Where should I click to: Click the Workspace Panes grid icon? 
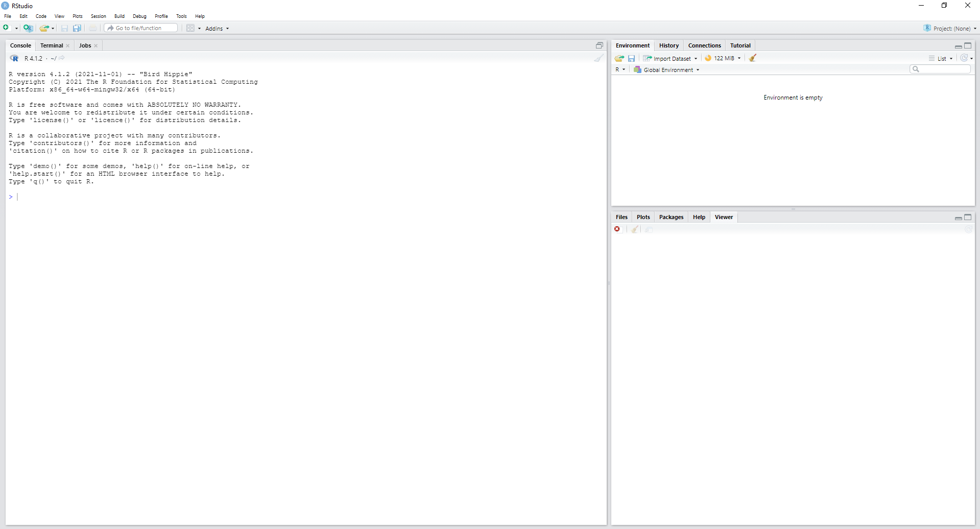pos(190,28)
